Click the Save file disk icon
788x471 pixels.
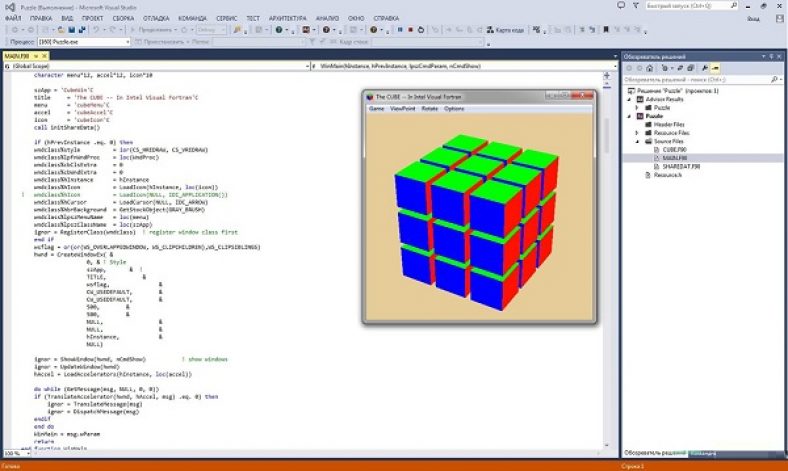click(x=72, y=30)
